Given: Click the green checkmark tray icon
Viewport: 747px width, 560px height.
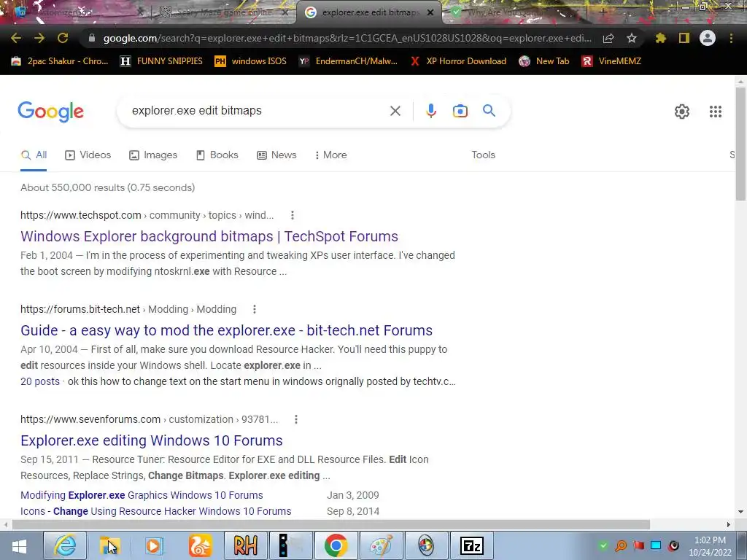Looking at the screenshot, I should (603, 545).
